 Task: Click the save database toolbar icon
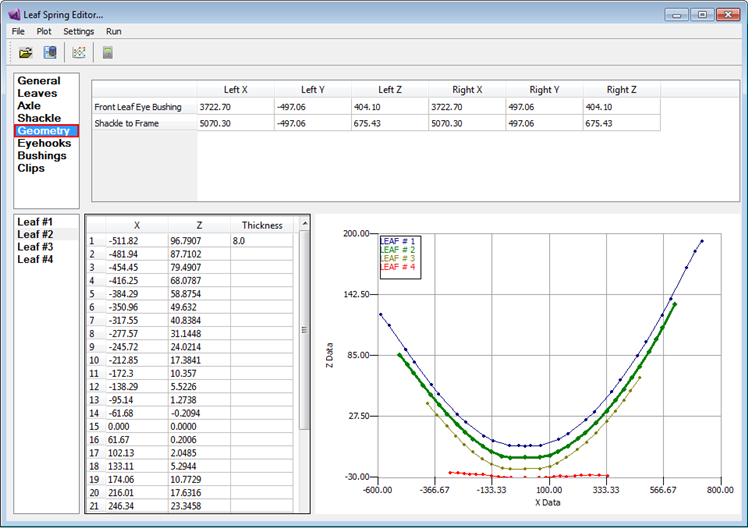tap(50, 53)
